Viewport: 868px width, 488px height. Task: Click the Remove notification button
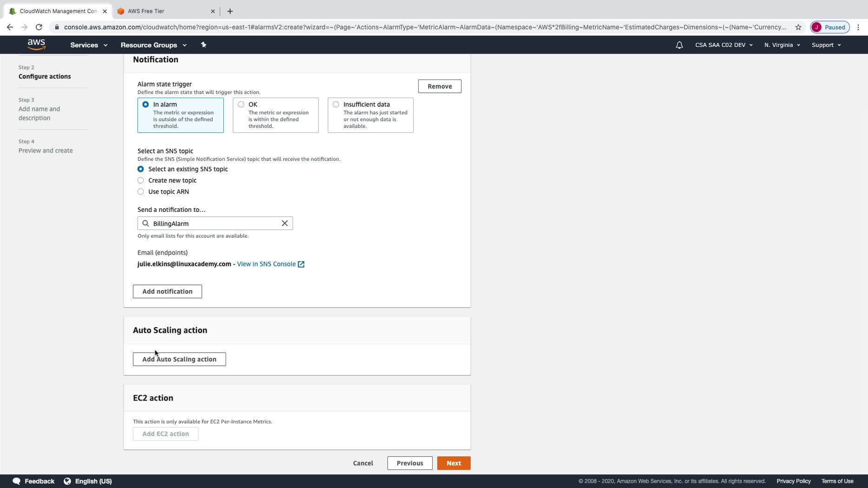(x=440, y=86)
